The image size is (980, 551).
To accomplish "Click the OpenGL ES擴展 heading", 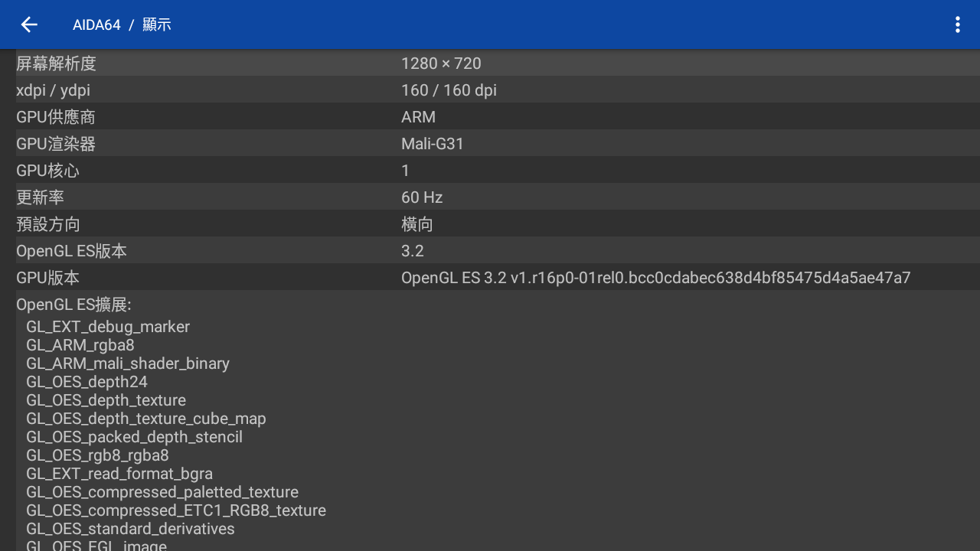I will pos(73,305).
